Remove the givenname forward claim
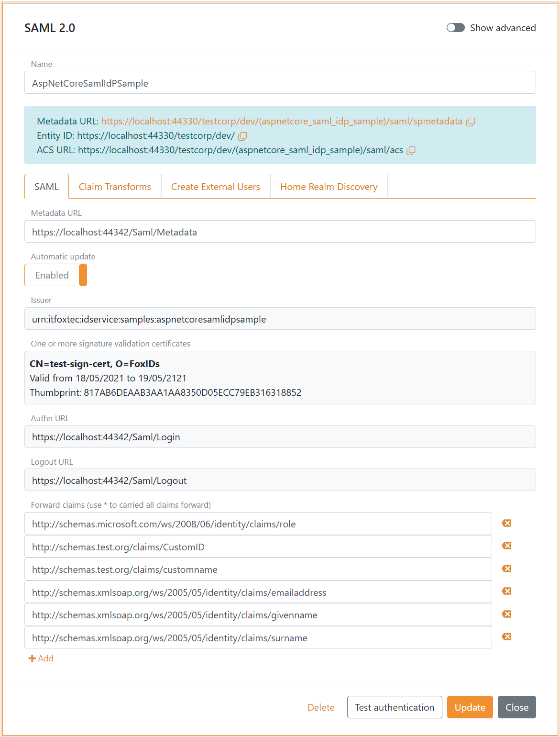The image size is (560, 737). tap(506, 614)
